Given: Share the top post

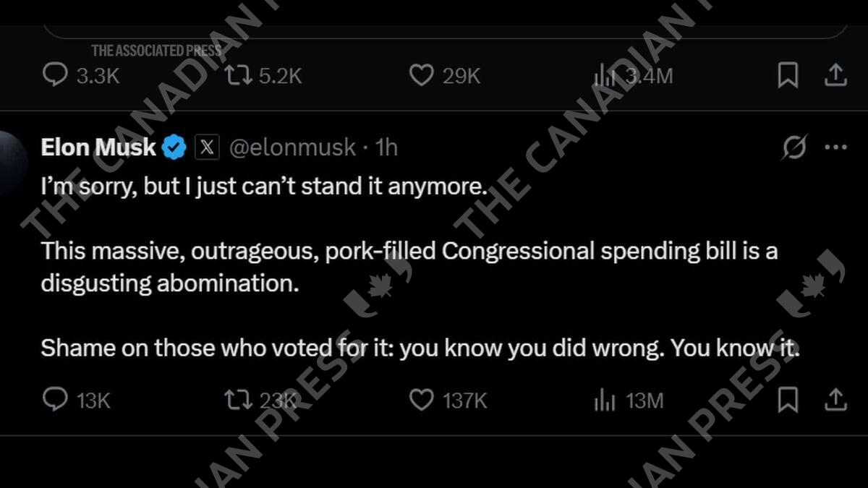Looking at the screenshot, I should tap(835, 75).
